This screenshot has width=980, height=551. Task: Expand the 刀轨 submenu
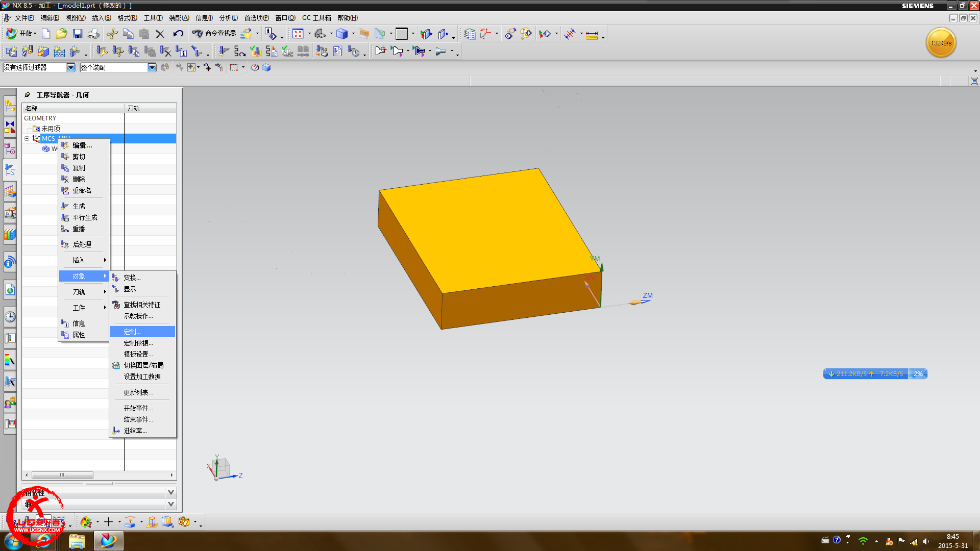(84, 292)
